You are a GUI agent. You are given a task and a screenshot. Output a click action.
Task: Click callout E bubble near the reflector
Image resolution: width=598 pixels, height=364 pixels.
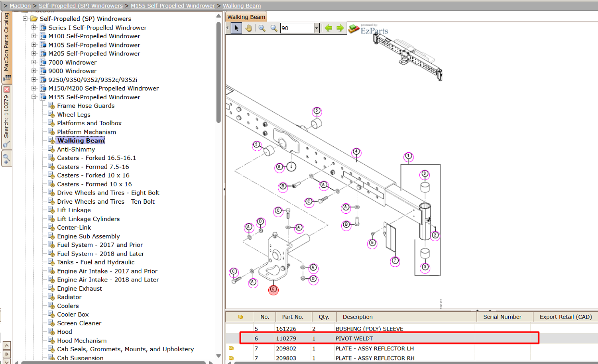coord(372,243)
